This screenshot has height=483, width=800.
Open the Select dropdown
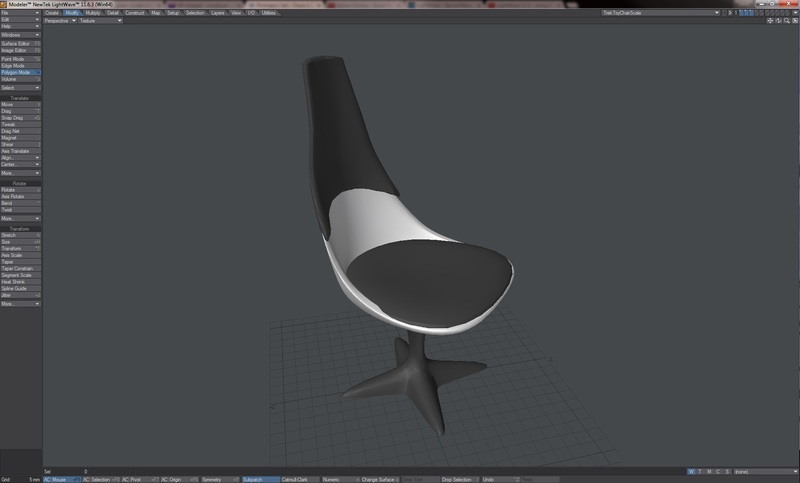20,88
